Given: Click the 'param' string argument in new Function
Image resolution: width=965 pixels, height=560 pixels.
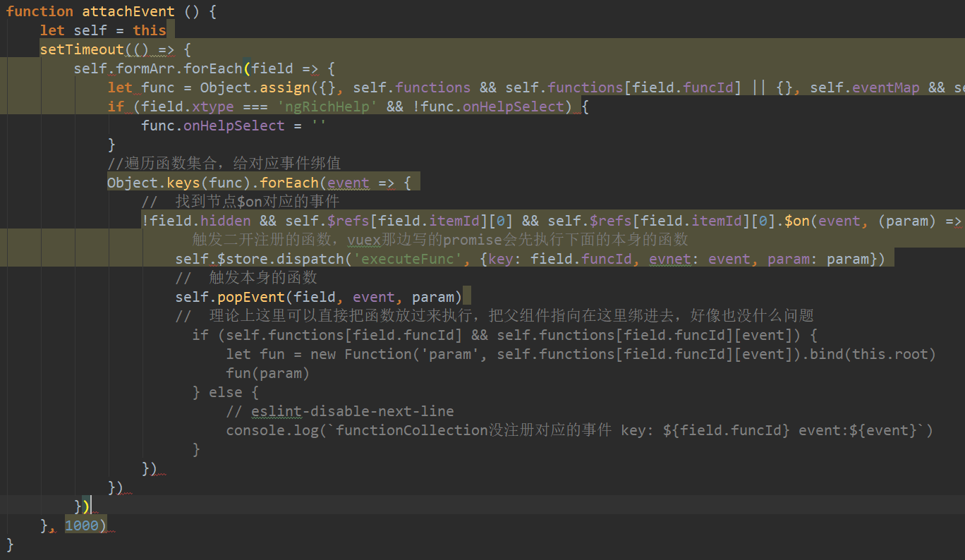Looking at the screenshot, I should pyautogui.click(x=451, y=354).
